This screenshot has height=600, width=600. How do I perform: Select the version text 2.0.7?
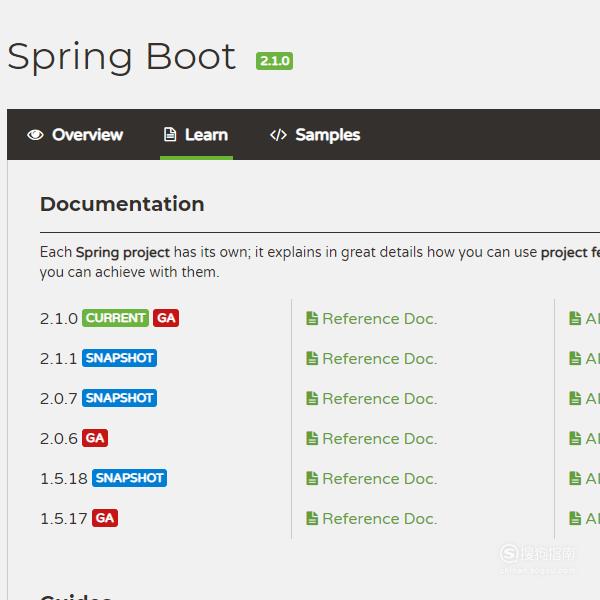(x=59, y=399)
